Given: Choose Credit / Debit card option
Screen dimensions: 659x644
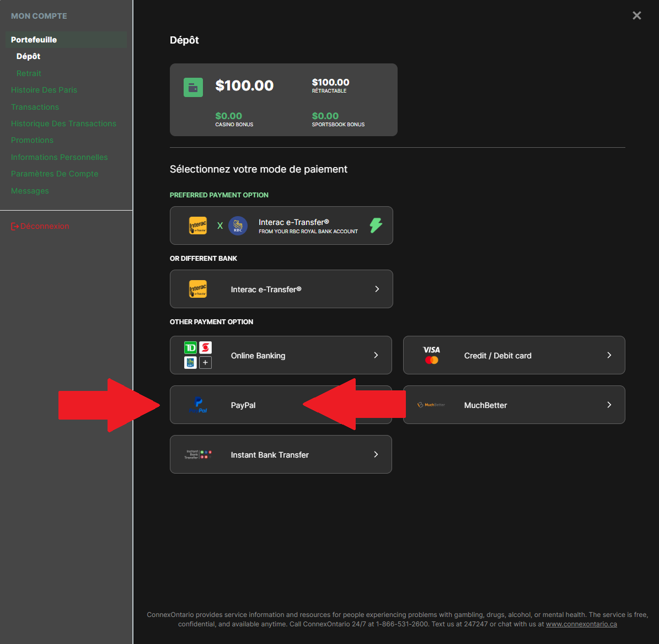Looking at the screenshot, I should (x=514, y=355).
